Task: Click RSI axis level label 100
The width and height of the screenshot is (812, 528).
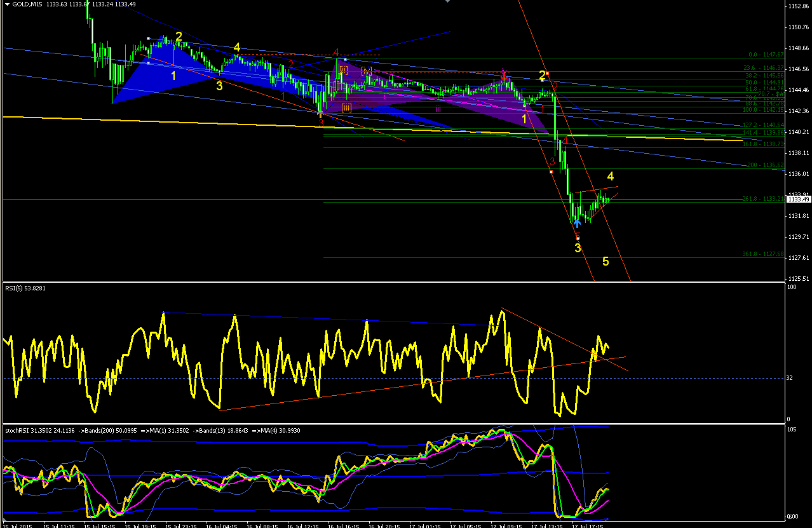Action: [x=791, y=288]
